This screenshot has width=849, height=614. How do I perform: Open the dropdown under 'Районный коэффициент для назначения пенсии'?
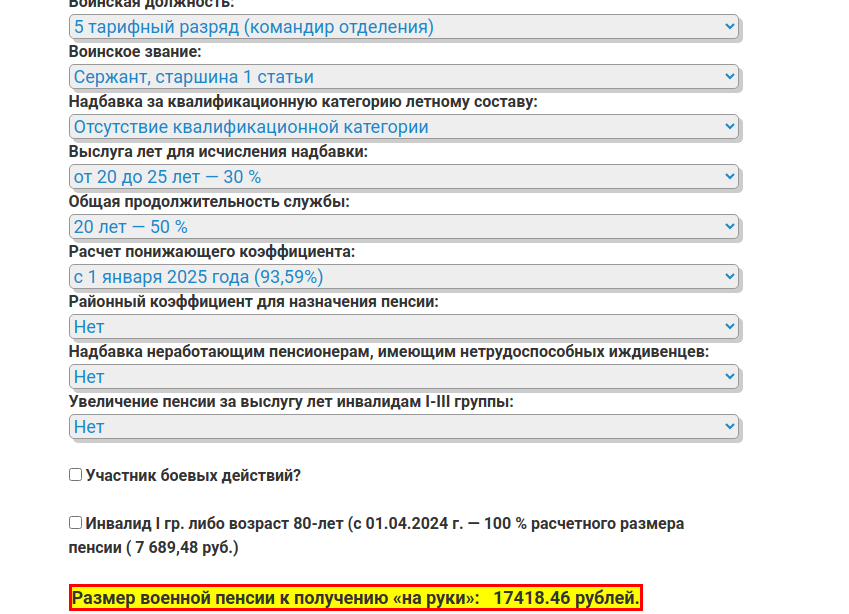pos(403,326)
